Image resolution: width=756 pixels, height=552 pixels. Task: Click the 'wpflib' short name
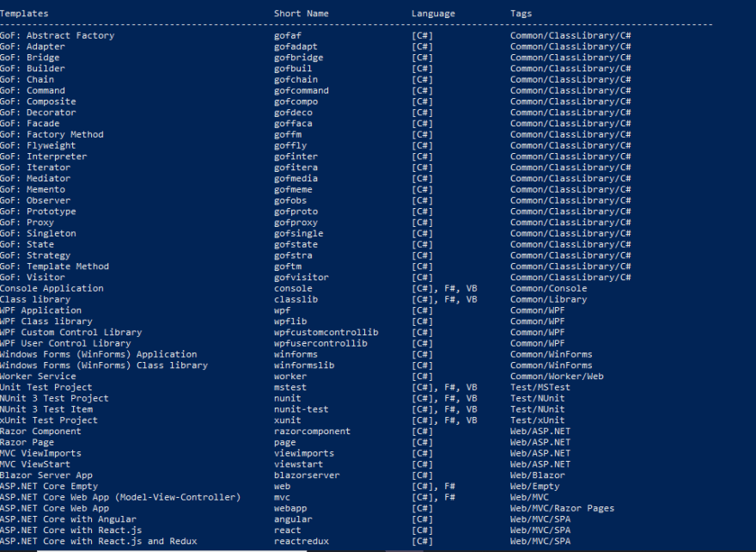pos(290,322)
